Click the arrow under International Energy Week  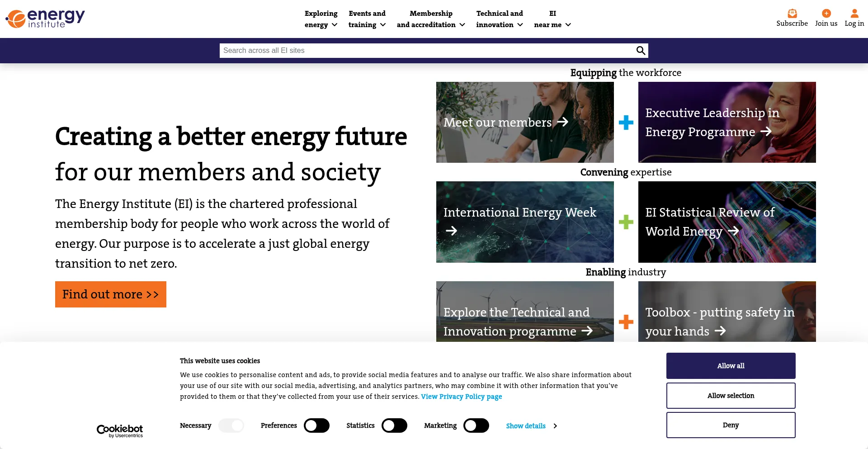click(451, 231)
